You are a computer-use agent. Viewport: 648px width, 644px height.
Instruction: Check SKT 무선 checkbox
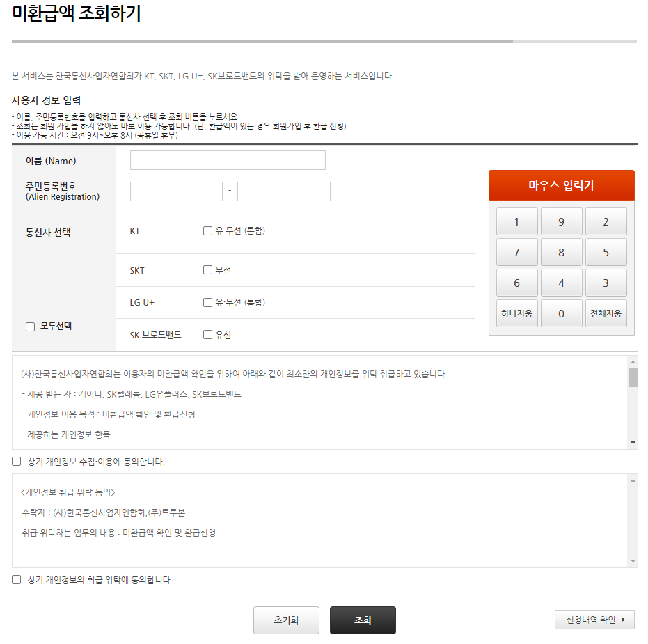pos(207,270)
